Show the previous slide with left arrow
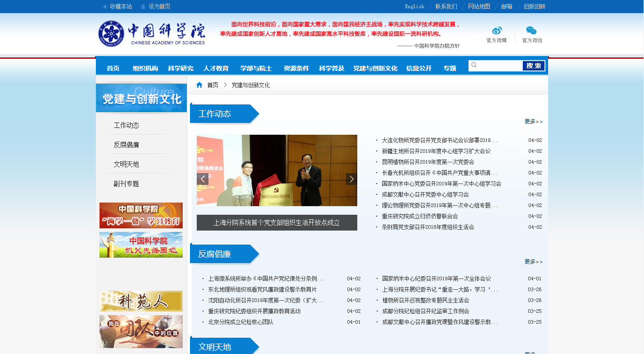The image size is (644, 354). (203, 179)
